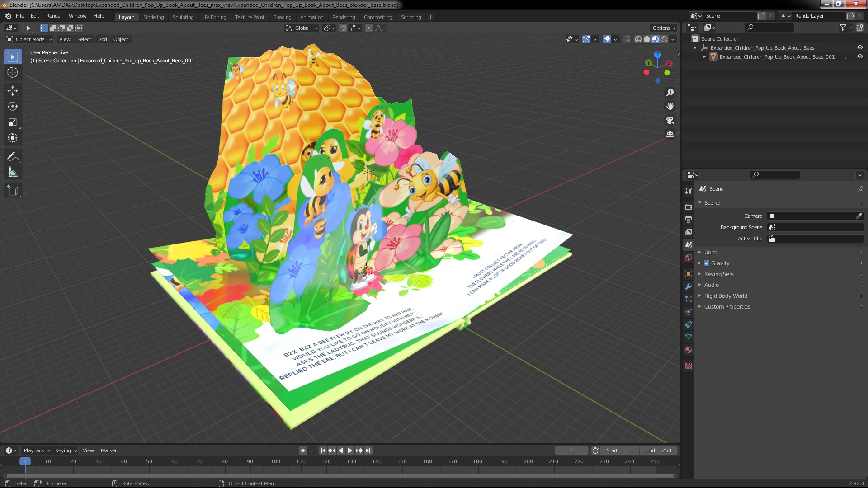Screen dimensions: 868x488
Task: Choose the Rotate tool
Action: pyautogui.click(x=13, y=107)
